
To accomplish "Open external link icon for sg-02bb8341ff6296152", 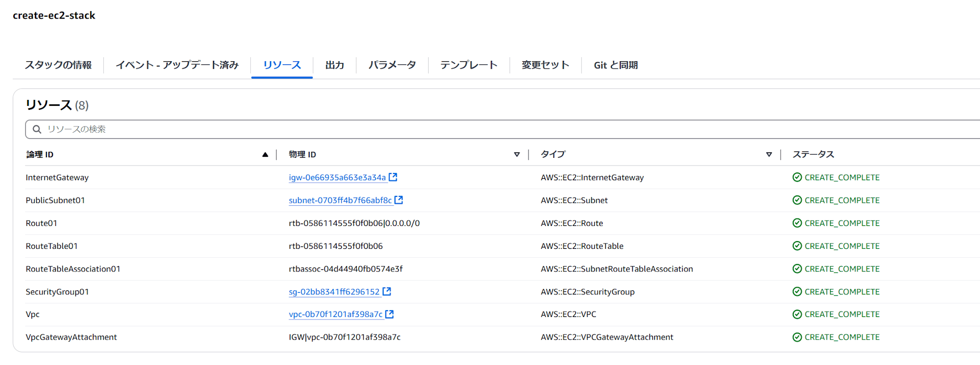I will [x=387, y=292].
